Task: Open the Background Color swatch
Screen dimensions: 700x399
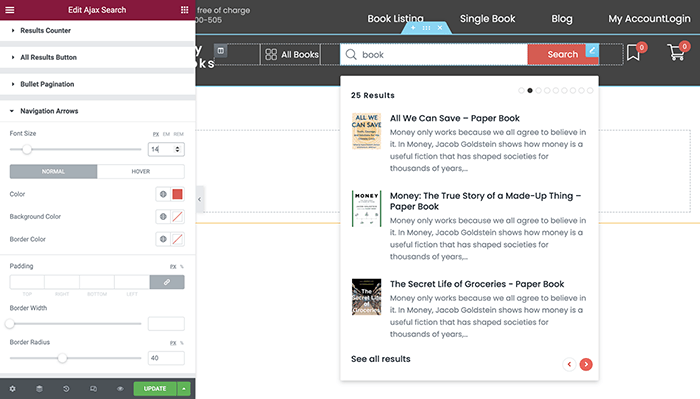Action: [177, 216]
